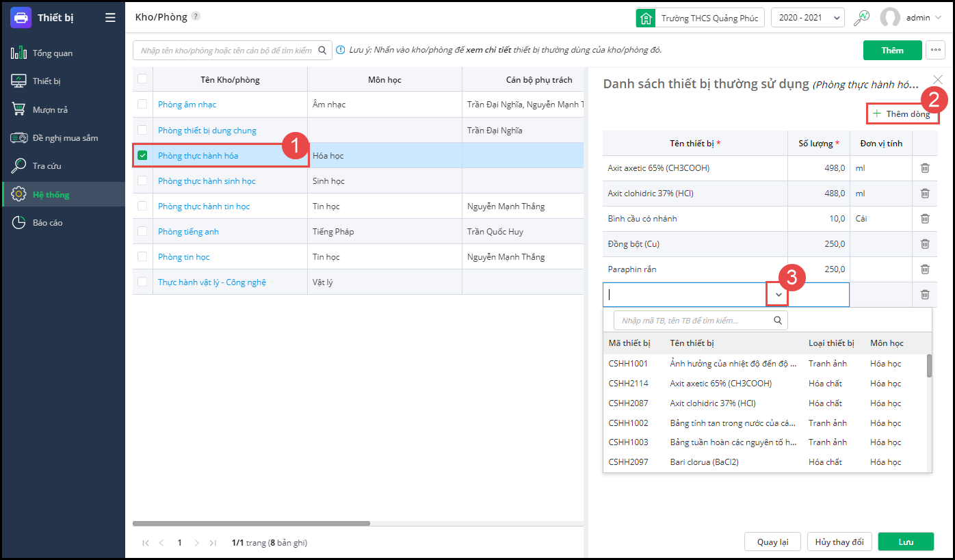Click the key/search icon beside the school year
Screen dimensions: 955x560
point(861,18)
